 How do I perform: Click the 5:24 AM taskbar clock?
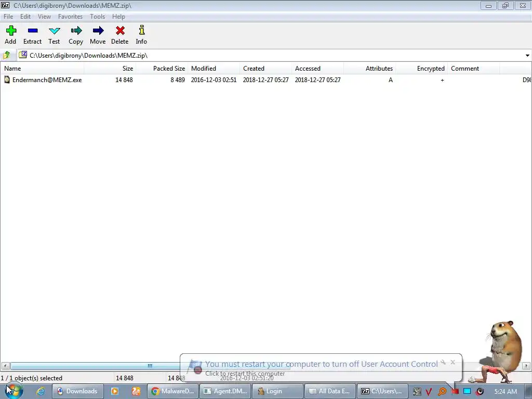point(506,392)
